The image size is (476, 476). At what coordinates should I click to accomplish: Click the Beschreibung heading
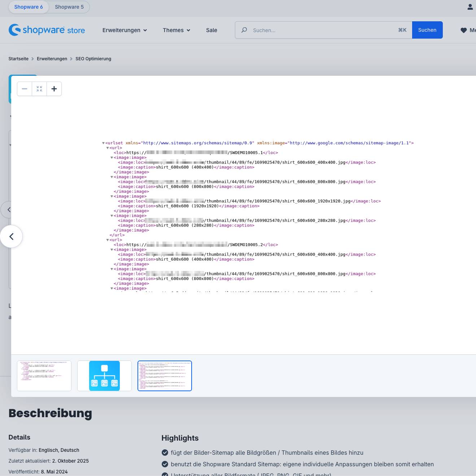click(50, 413)
